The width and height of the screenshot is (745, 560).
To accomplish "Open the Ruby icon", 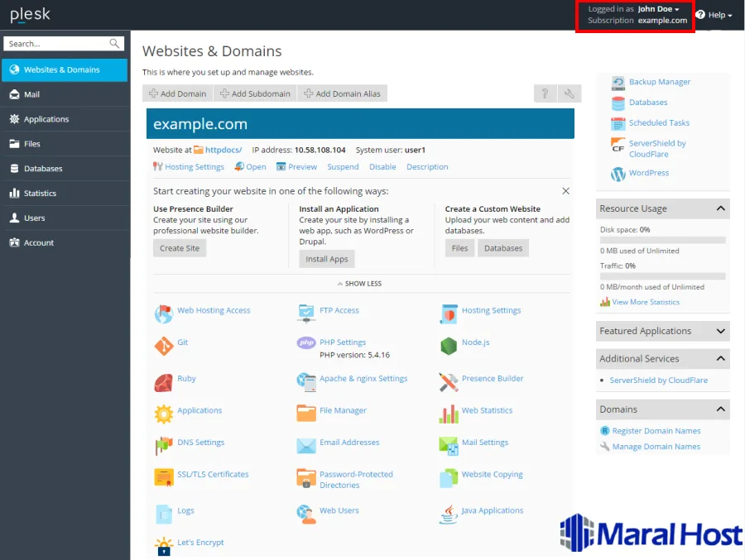I will pos(164,382).
